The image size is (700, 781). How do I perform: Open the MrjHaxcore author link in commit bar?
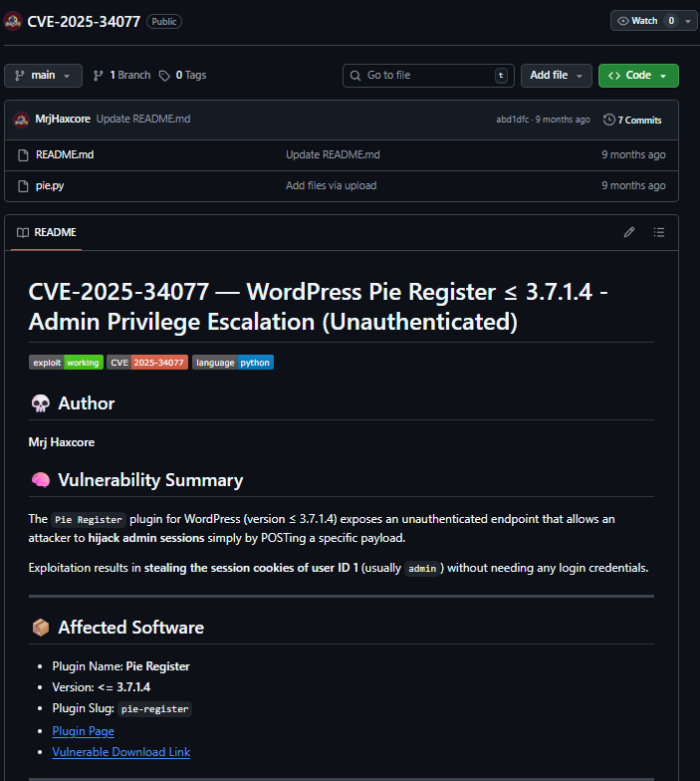tap(63, 120)
